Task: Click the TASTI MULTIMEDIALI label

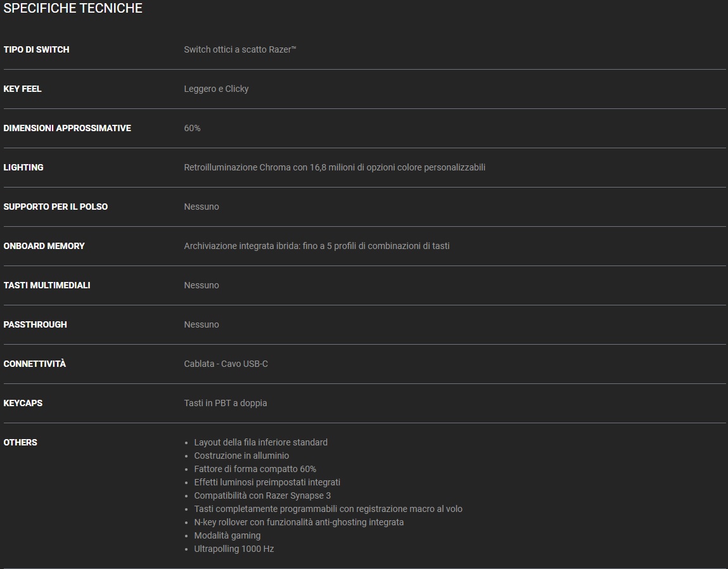Action: click(x=47, y=285)
